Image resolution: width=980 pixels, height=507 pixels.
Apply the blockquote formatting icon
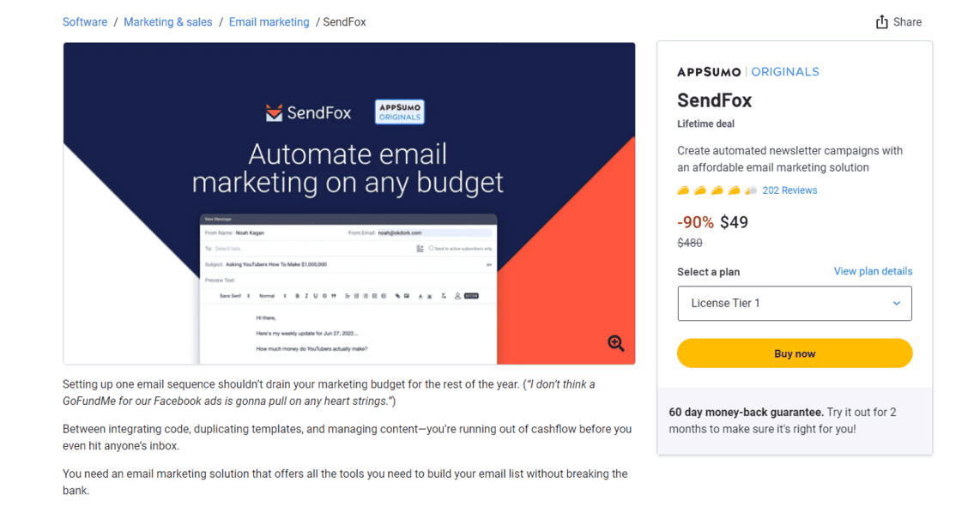(334, 294)
